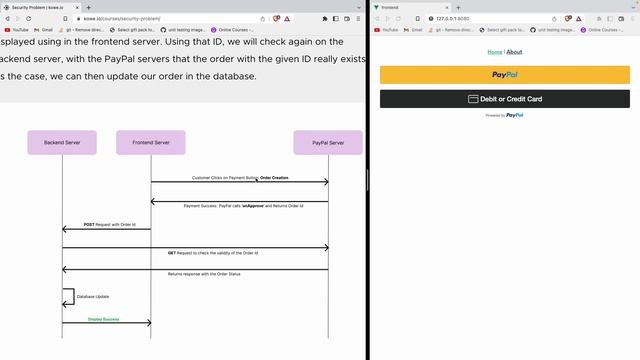Open the hamburger menu in left window

[358, 19]
